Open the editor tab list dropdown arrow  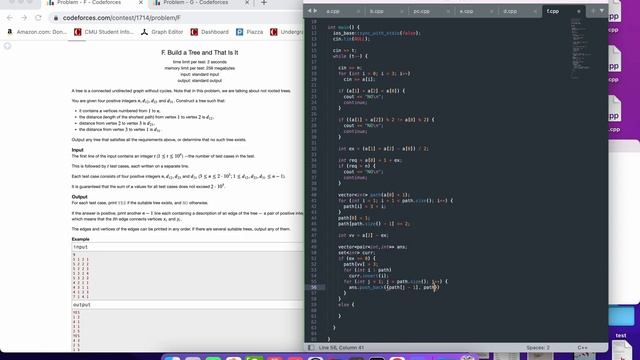pyautogui.click(x=602, y=11)
